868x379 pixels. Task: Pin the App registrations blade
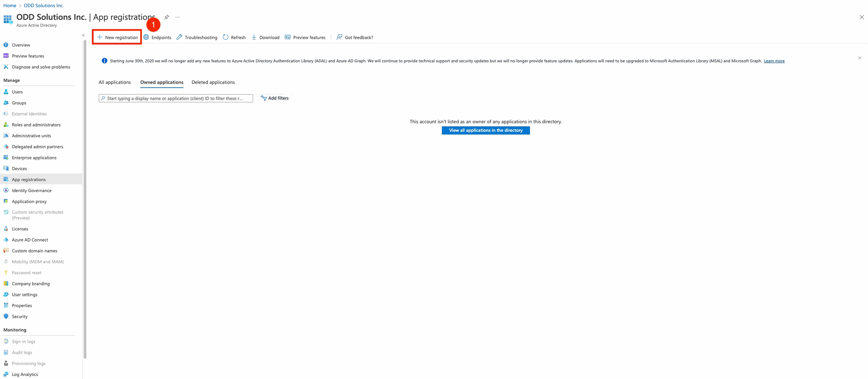tap(166, 17)
